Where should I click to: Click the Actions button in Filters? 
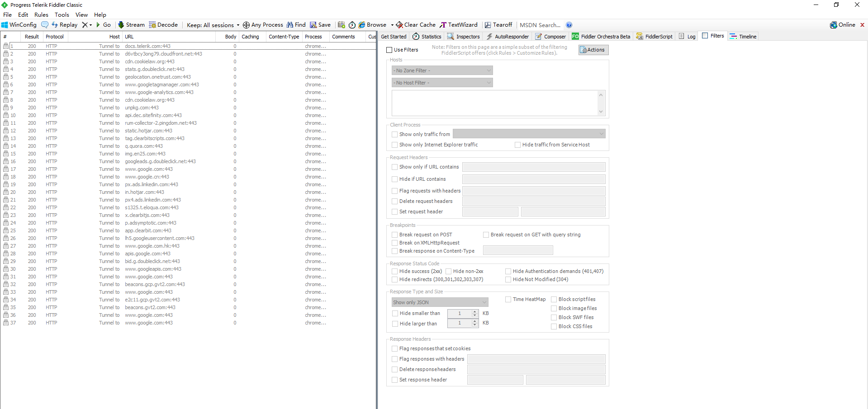point(593,50)
